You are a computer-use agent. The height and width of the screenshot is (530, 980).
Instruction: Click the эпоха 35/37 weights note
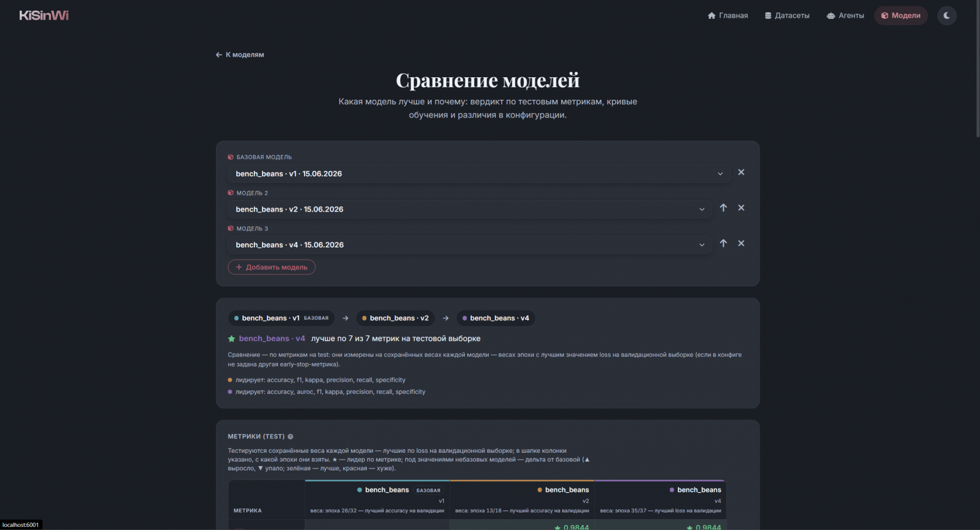(660, 511)
